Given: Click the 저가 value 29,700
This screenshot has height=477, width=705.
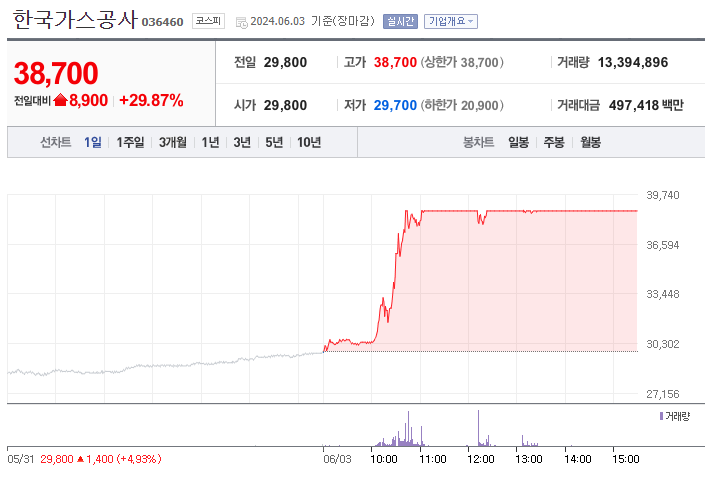Looking at the screenshot, I should 395,105.
